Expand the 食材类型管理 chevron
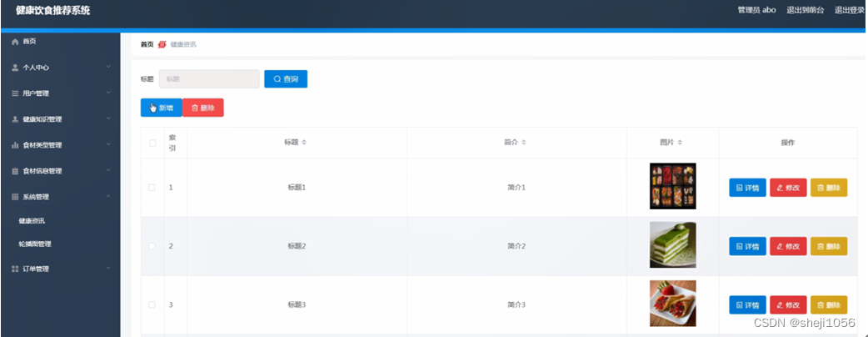The image size is (868, 337). 108,144
